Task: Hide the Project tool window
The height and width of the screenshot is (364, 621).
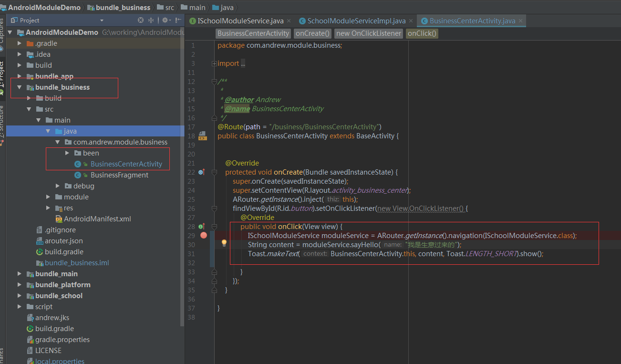Action: coord(178,21)
